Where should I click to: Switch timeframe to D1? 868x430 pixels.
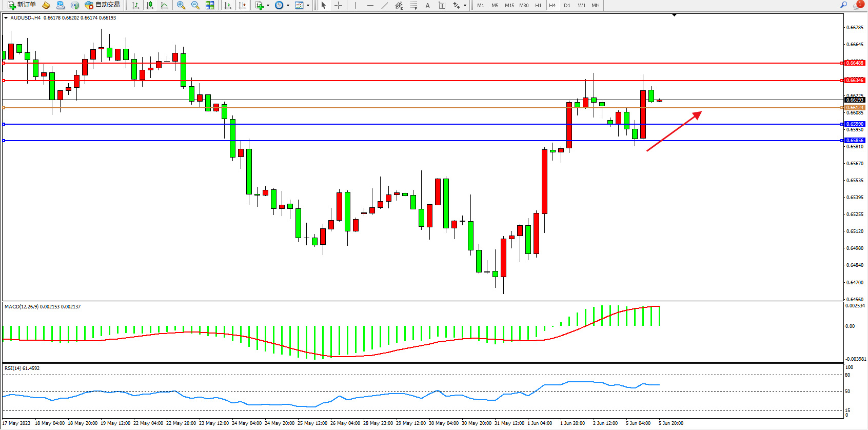[x=567, y=5]
